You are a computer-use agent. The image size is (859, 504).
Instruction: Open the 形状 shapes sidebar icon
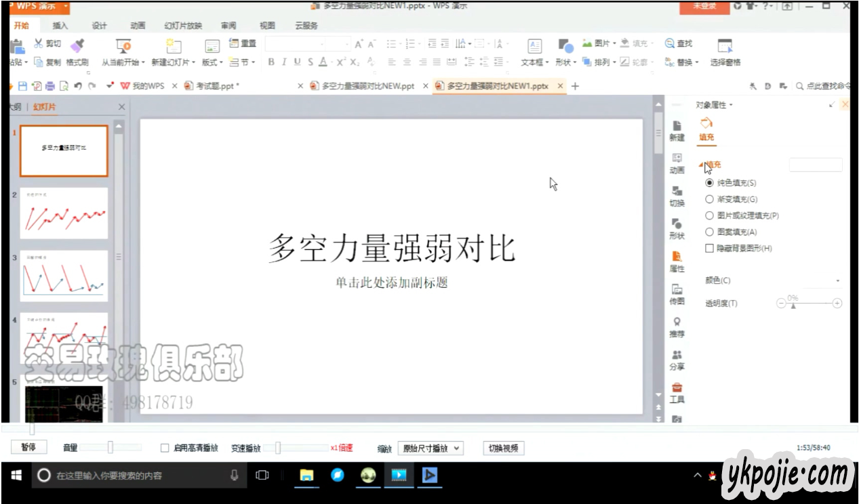pyautogui.click(x=677, y=224)
